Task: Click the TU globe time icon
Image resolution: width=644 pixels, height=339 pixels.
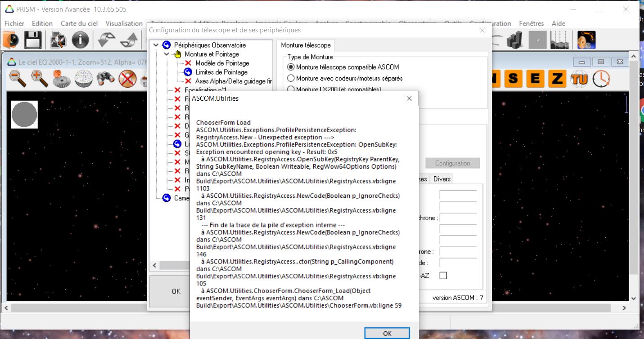Action: 579,79
